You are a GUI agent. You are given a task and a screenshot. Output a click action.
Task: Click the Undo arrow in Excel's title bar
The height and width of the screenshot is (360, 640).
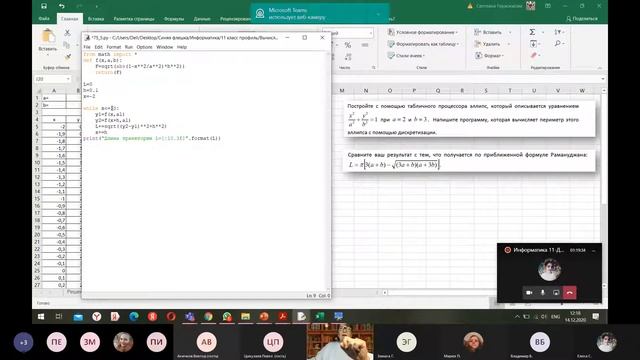point(62,6)
